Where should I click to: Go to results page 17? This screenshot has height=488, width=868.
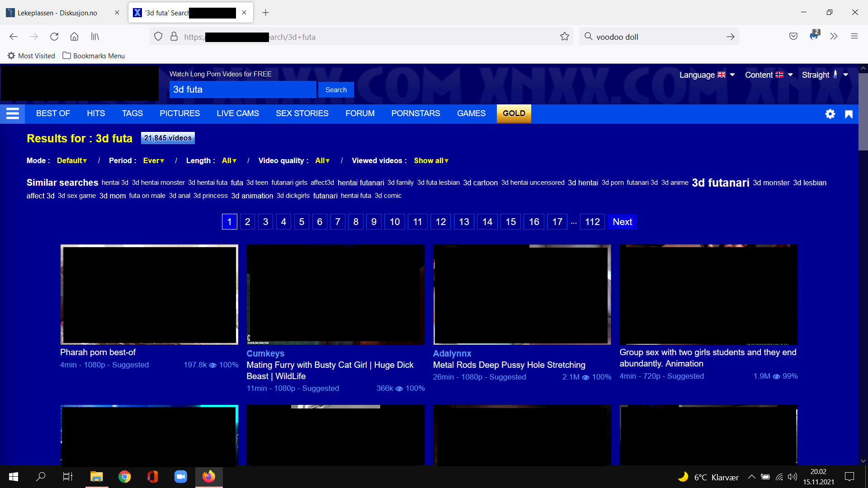[557, 222]
